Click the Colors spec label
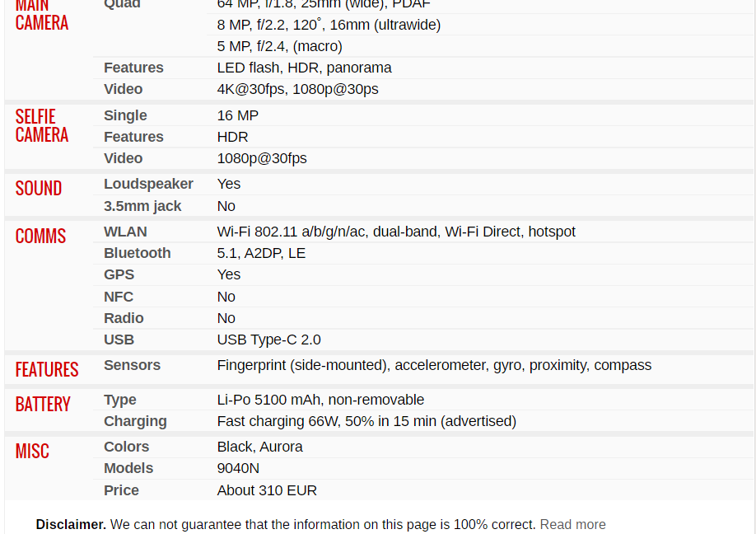The image size is (756, 534). coord(126,447)
